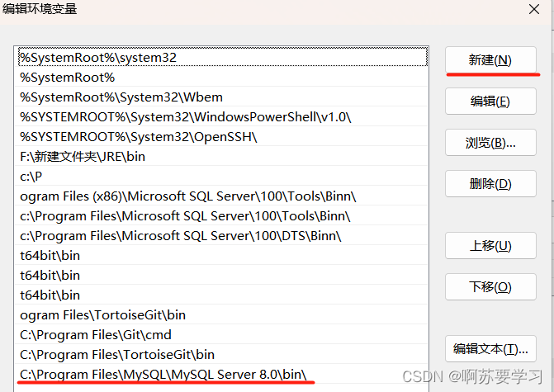Open the 浏览(B)... folder browser
This screenshot has height=392, width=554.
(x=490, y=143)
